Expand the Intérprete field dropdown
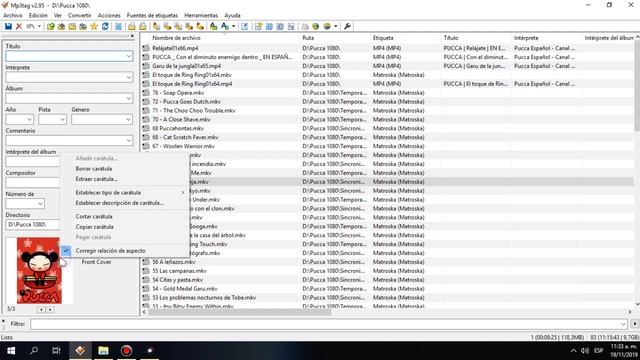This screenshot has height=360, width=640. 129,77
